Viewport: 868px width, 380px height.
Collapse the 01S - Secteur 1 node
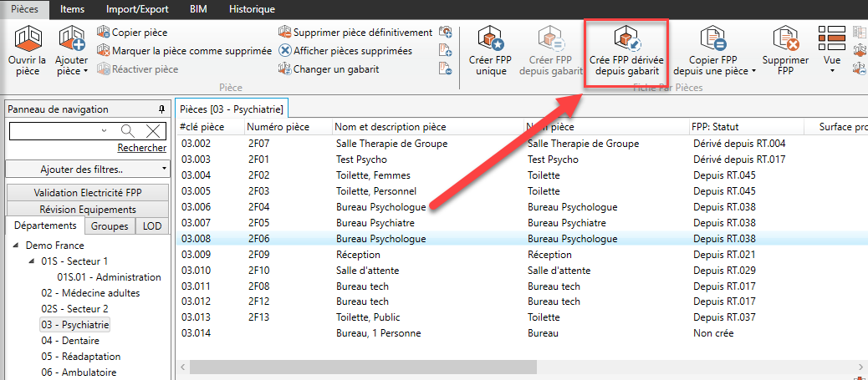(33, 261)
